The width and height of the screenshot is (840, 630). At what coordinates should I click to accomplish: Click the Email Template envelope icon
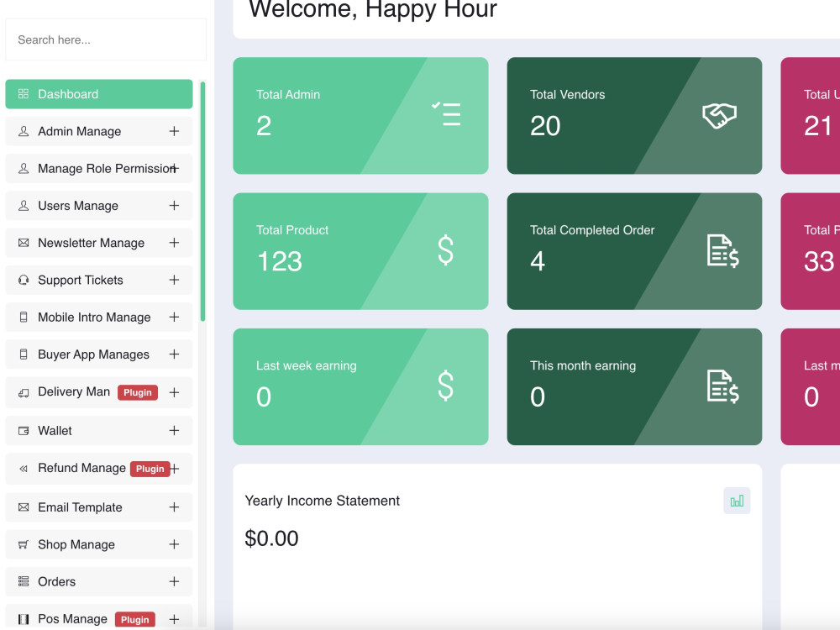pyautogui.click(x=23, y=507)
